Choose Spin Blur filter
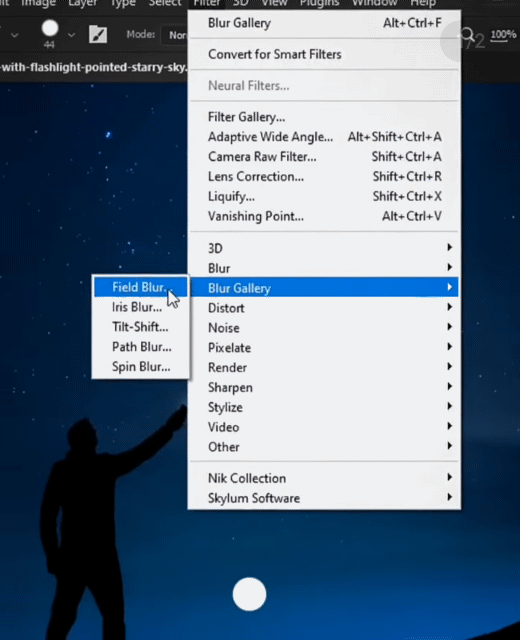The image size is (520, 640). tap(141, 367)
